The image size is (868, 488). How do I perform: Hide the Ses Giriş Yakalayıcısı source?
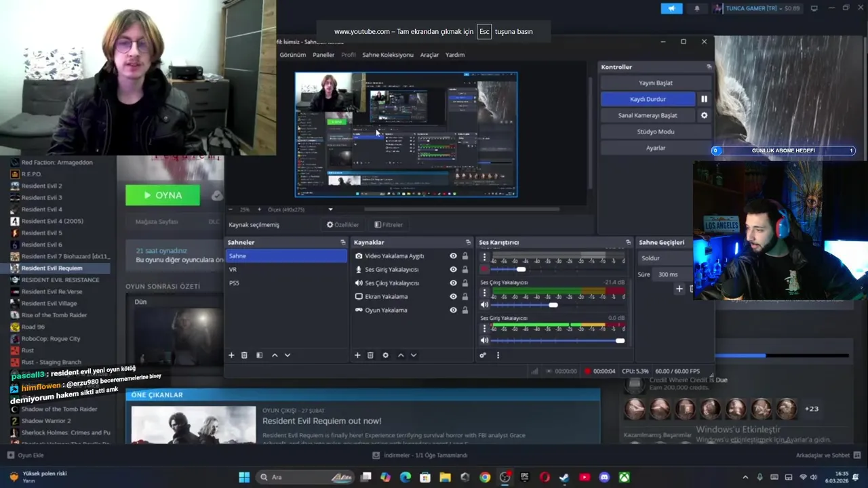453,270
